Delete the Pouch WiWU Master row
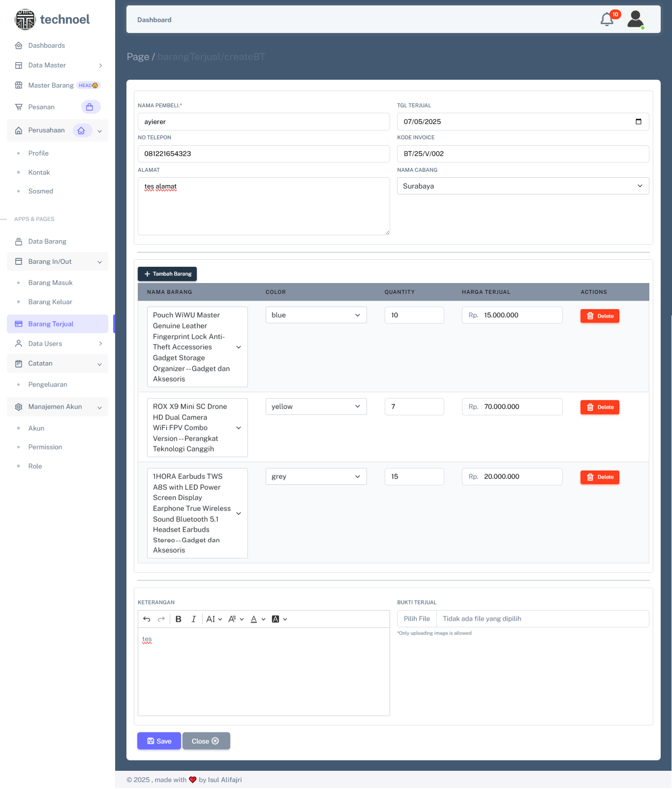Image resolution: width=672 pixels, height=789 pixels. pyautogui.click(x=600, y=316)
